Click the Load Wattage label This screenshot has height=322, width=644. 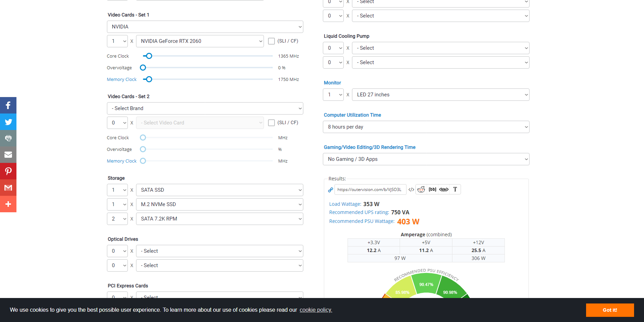pos(345,204)
